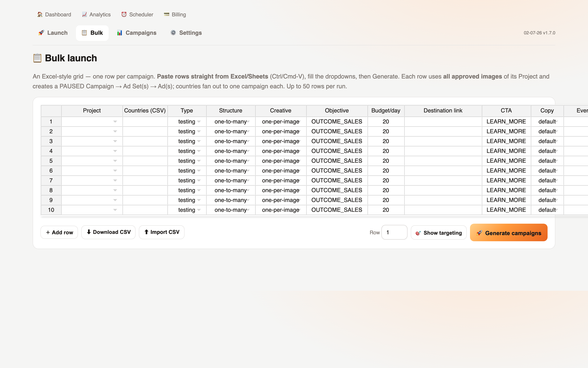Select row number 10 header

[x=51, y=210]
